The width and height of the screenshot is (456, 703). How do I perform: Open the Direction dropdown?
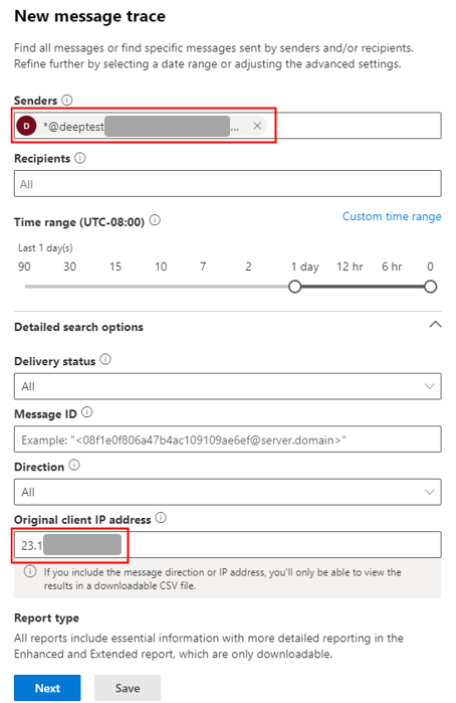click(x=227, y=492)
